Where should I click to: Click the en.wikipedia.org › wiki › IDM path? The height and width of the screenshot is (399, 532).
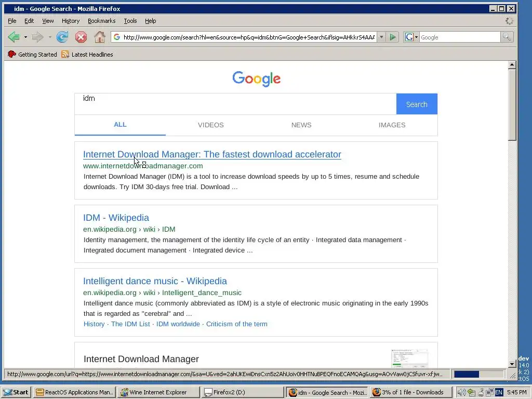click(129, 229)
